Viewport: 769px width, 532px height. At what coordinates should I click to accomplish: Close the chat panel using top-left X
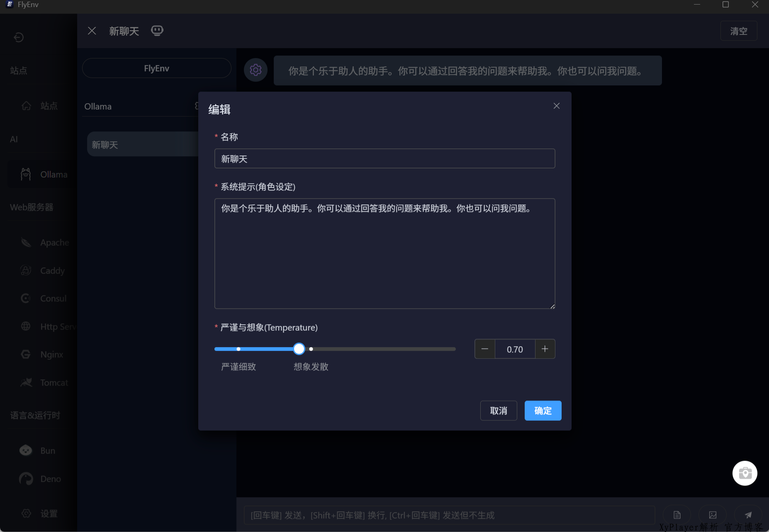(x=92, y=31)
